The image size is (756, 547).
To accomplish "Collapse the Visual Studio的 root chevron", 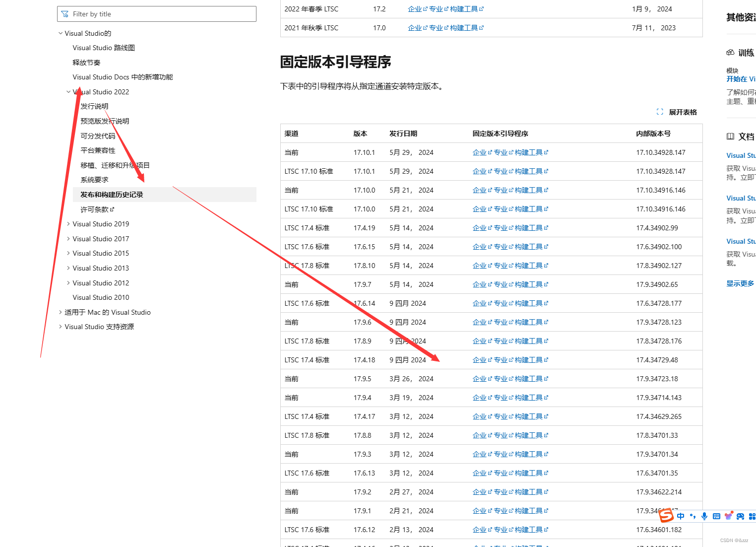I will coord(61,33).
